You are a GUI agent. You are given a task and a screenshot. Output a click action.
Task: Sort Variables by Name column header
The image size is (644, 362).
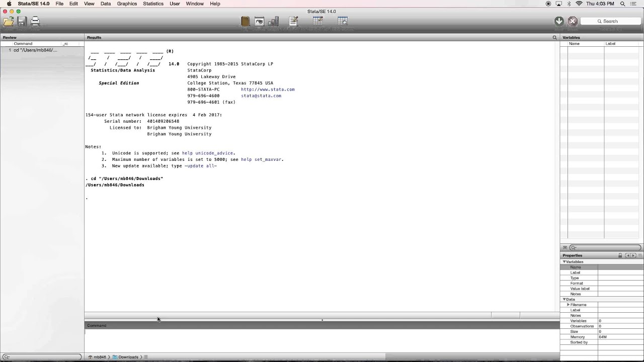tap(586, 44)
